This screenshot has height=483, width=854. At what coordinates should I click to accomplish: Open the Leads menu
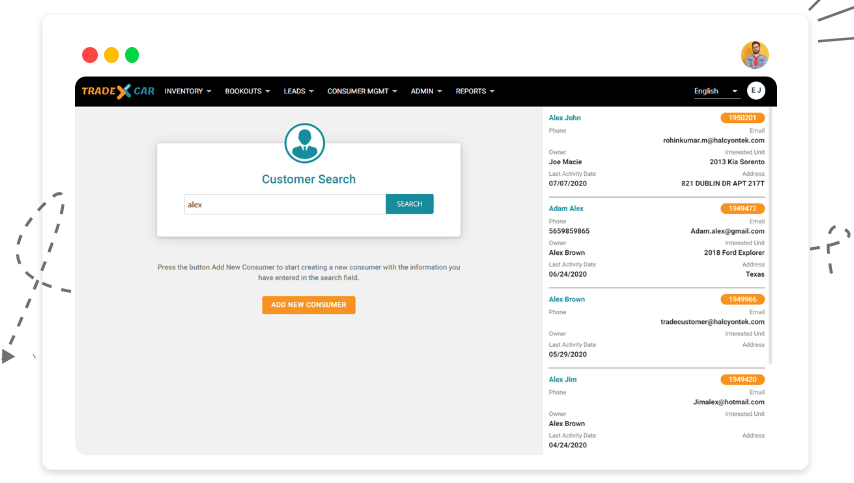[x=299, y=91]
